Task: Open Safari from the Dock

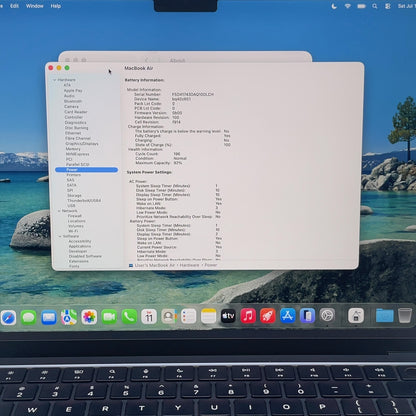Action: [8, 317]
